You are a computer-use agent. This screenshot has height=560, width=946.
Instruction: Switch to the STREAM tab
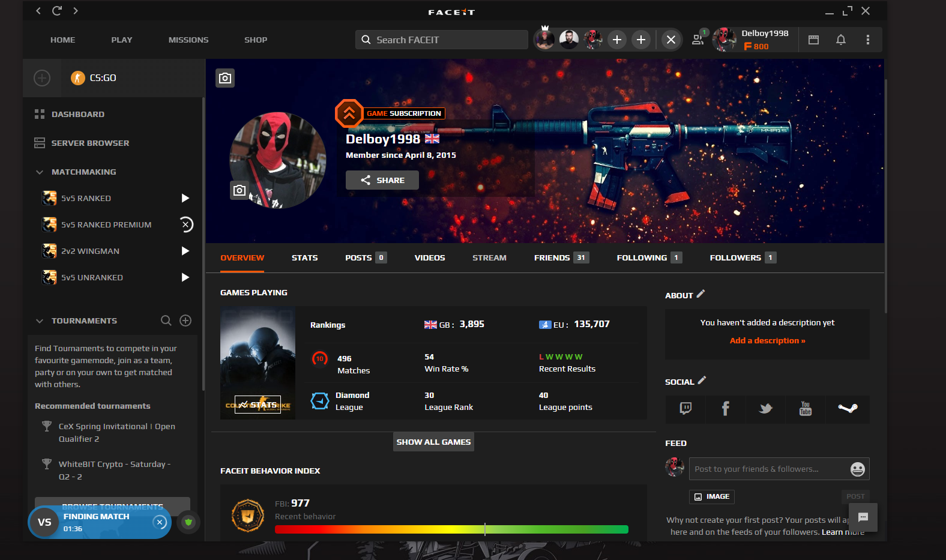[489, 258]
